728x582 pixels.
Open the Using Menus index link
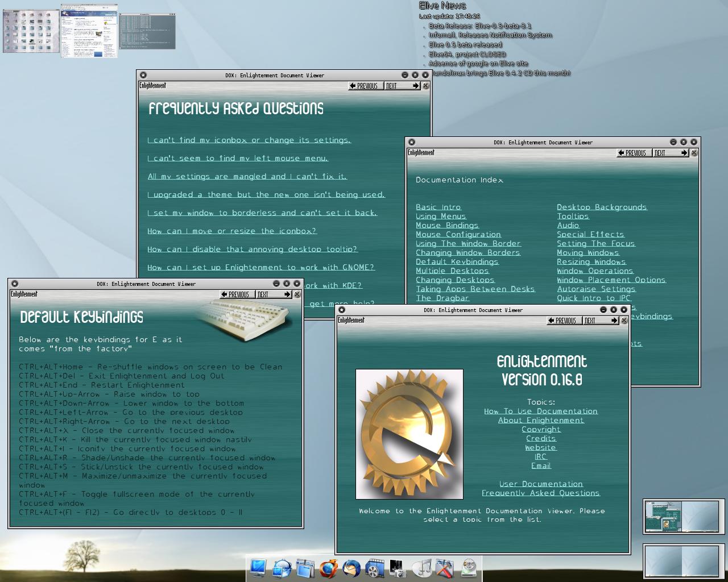click(441, 217)
